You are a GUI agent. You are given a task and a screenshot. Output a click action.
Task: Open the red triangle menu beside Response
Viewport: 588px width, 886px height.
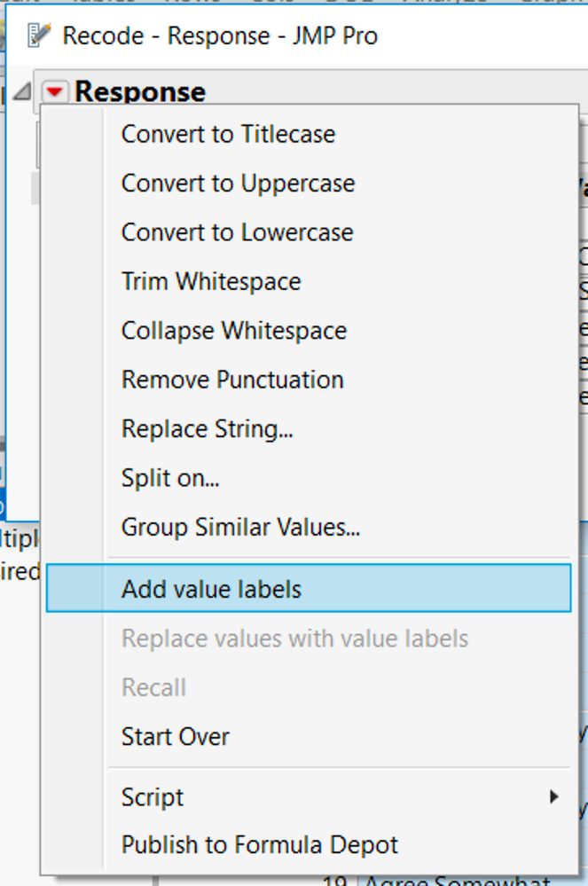(x=54, y=91)
